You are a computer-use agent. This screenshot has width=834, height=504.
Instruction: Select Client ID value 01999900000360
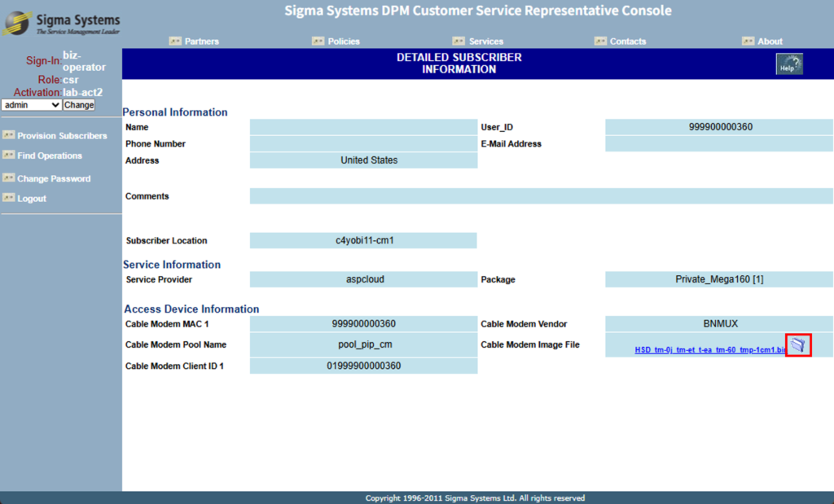(363, 366)
